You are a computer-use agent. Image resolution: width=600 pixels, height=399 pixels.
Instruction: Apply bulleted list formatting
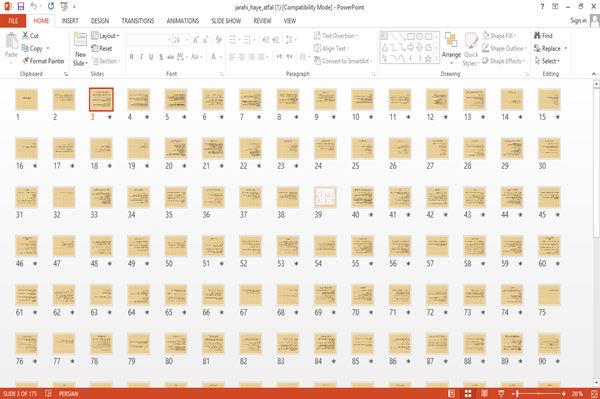tap(233, 40)
